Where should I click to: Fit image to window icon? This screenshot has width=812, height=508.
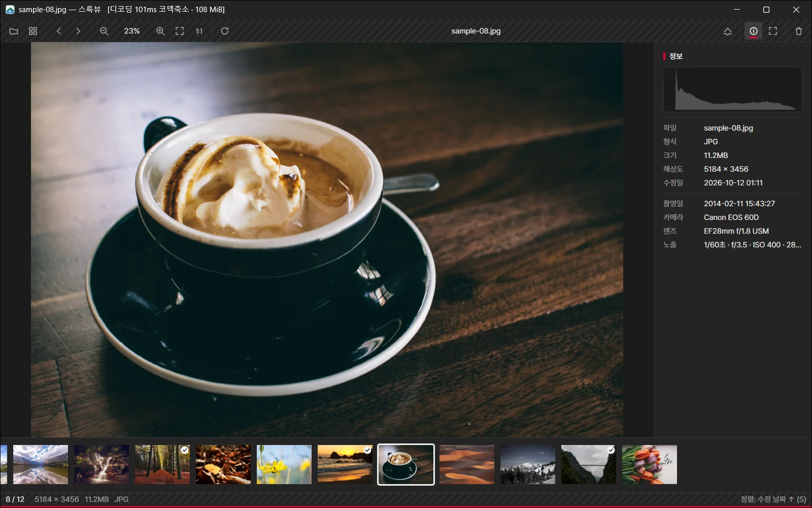(x=180, y=31)
